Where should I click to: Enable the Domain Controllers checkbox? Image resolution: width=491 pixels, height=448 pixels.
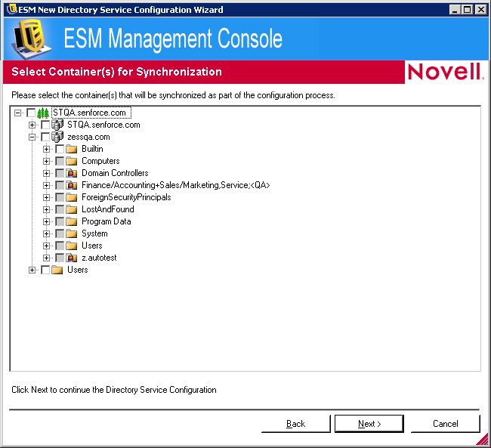[x=60, y=173]
